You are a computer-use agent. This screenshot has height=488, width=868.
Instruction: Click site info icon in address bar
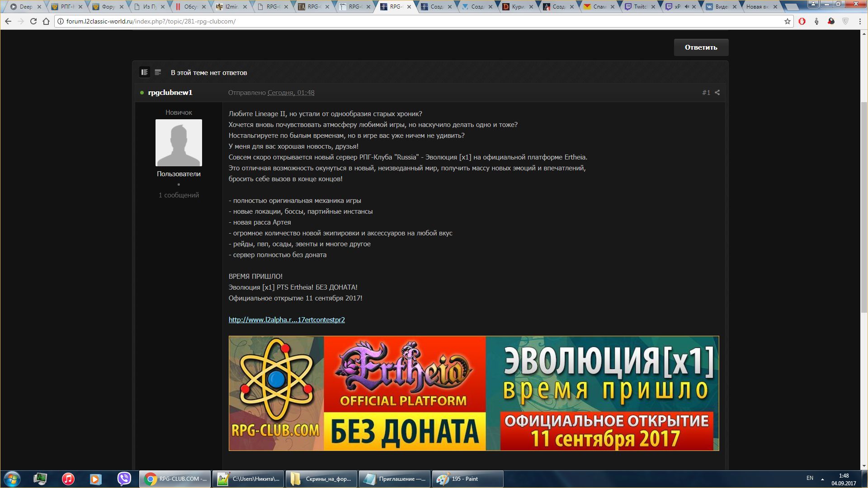point(60,21)
